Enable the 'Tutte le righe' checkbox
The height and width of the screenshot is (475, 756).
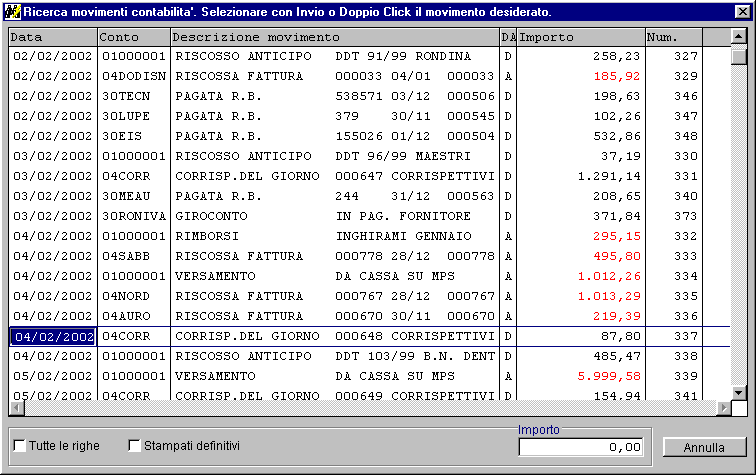point(19,445)
